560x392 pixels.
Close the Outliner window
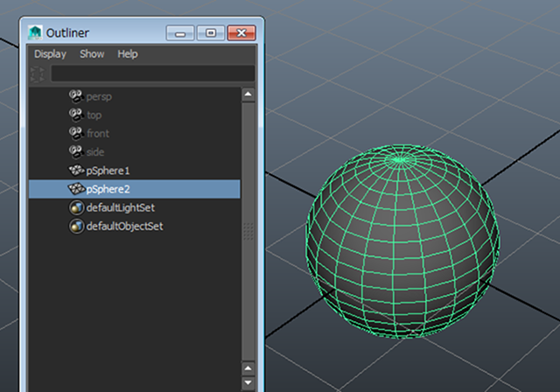pos(241,33)
